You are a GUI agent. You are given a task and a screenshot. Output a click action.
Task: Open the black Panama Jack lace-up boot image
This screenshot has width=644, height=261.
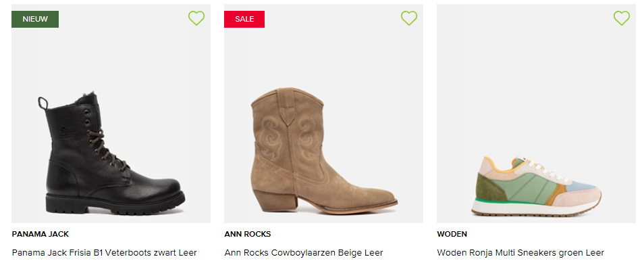pos(111,153)
